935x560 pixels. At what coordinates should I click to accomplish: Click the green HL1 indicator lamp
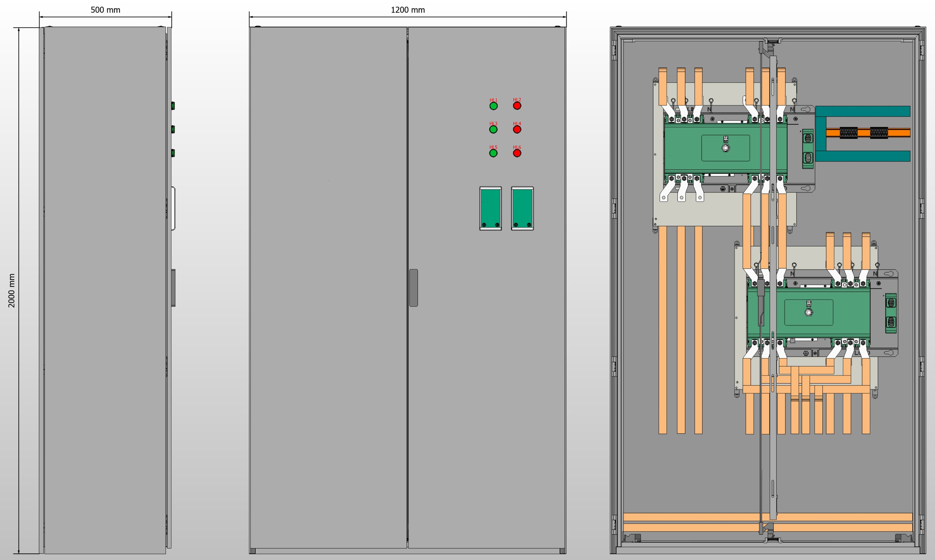coord(493,106)
